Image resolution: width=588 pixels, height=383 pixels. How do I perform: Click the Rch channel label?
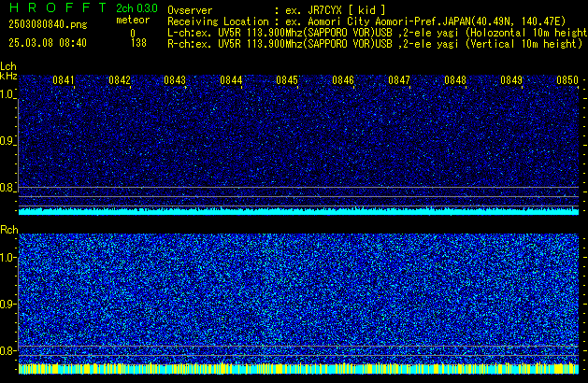point(9,230)
